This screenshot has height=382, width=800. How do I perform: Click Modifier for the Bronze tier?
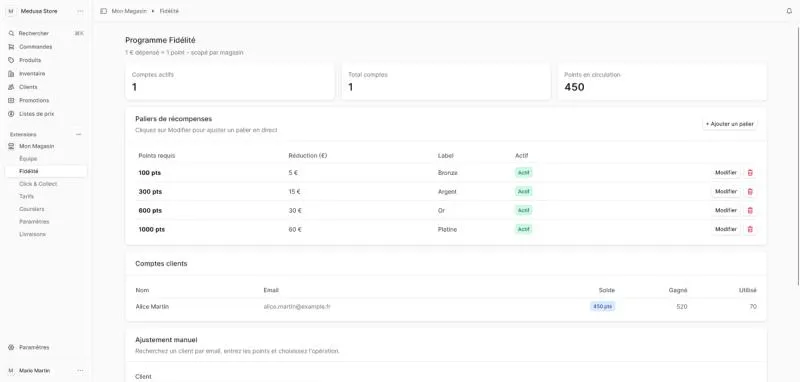[x=726, y=173]
